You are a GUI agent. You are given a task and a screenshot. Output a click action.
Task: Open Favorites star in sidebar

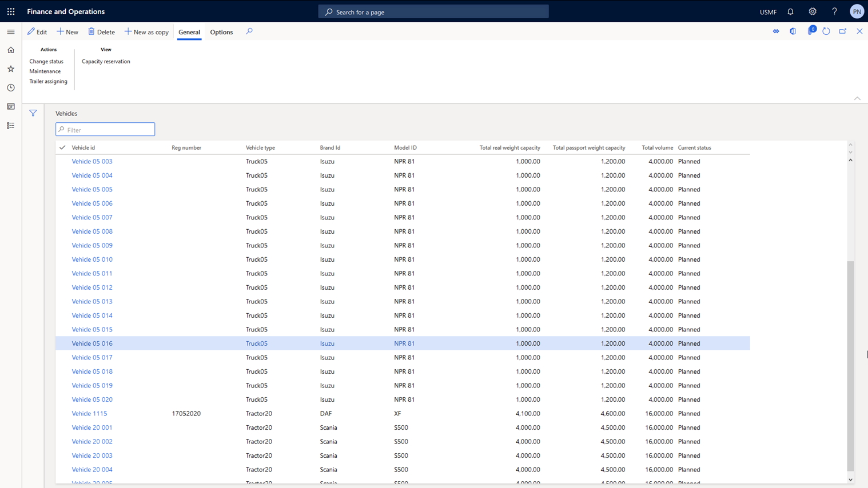pos(11,69)
